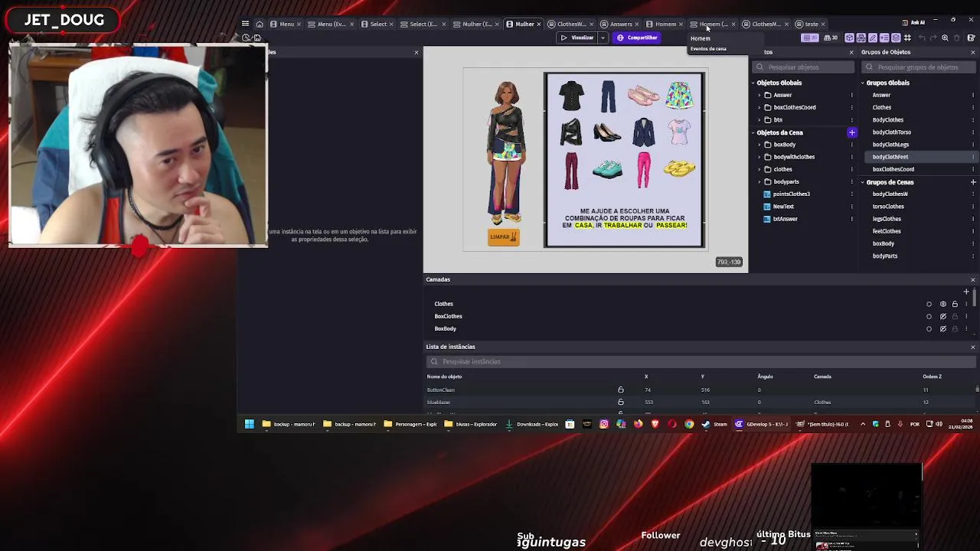This screenshot has width=980, height=551.
Task: Expand the bodyparts folder
Action: click(759, 181)
